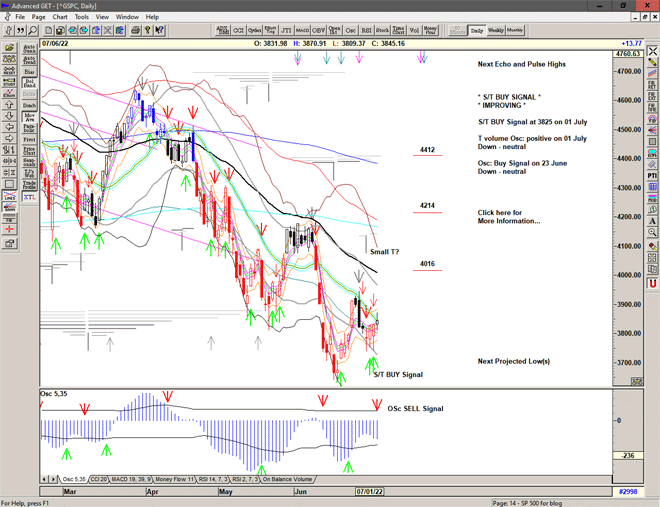Open the Window menu
Viewport: 660px width, 507px height.
[127, 17]
